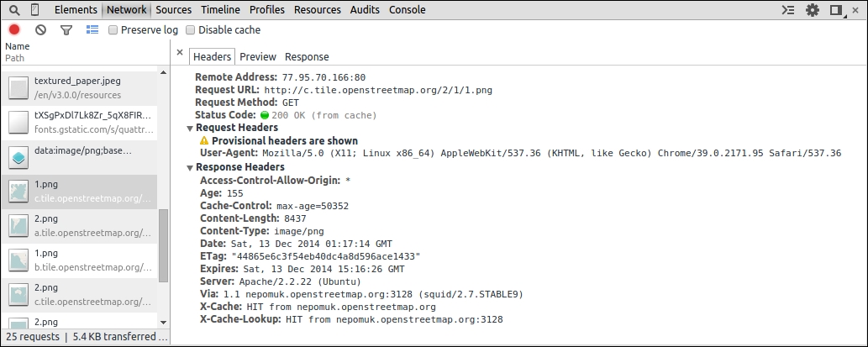Toggle device mode phone icon
The width and height of the screenshot is (868, 347).
(34, 10)
